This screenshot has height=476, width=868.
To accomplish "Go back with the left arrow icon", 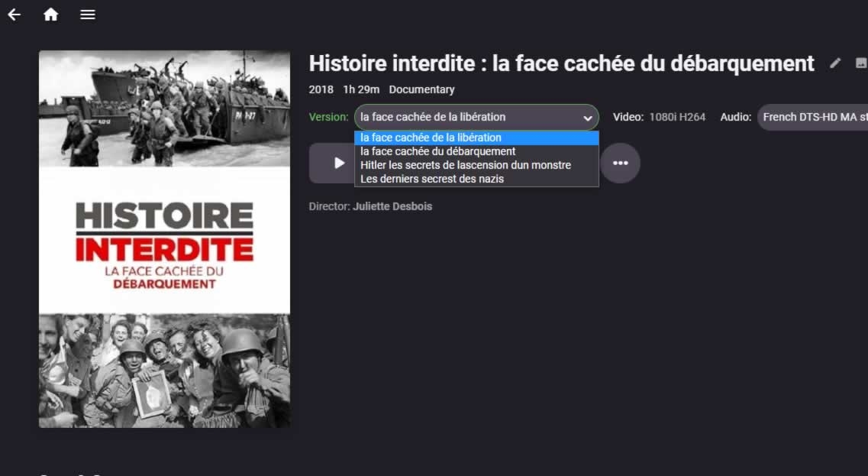I will pos(15,15).
